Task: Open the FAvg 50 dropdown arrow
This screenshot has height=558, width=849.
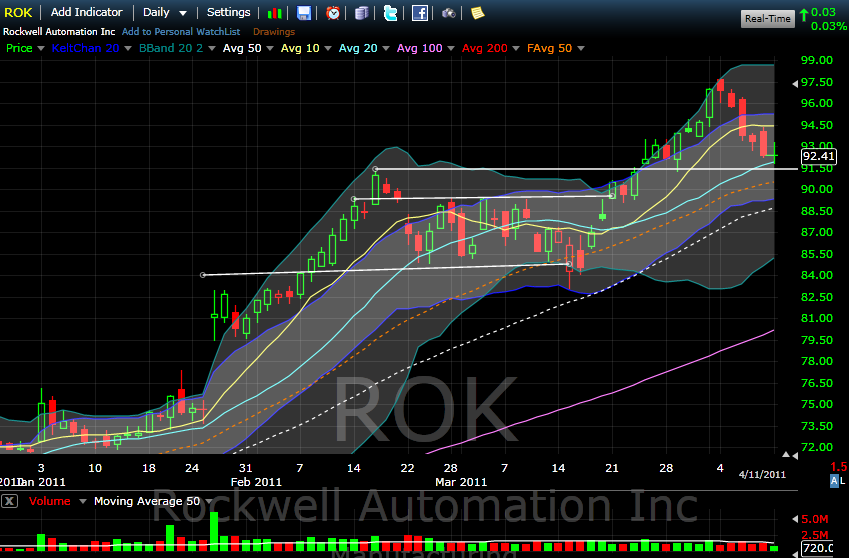Action: pyautogui.click(x=580, y=49)
